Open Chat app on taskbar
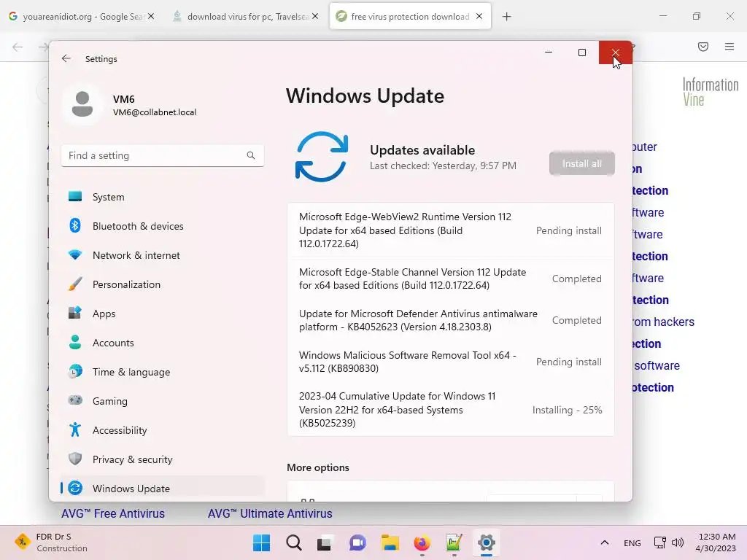This screenshot has height=560, width=747. (x=357, y=542)
